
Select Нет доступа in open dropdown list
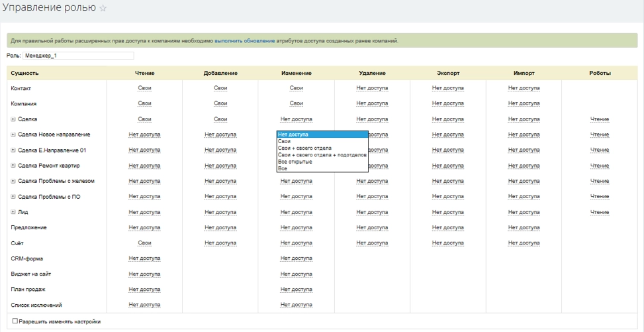pos(293,135)
